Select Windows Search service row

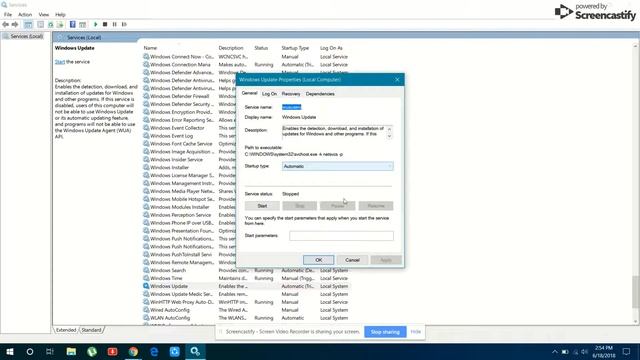pyautogui.click(x=246, y=270)
